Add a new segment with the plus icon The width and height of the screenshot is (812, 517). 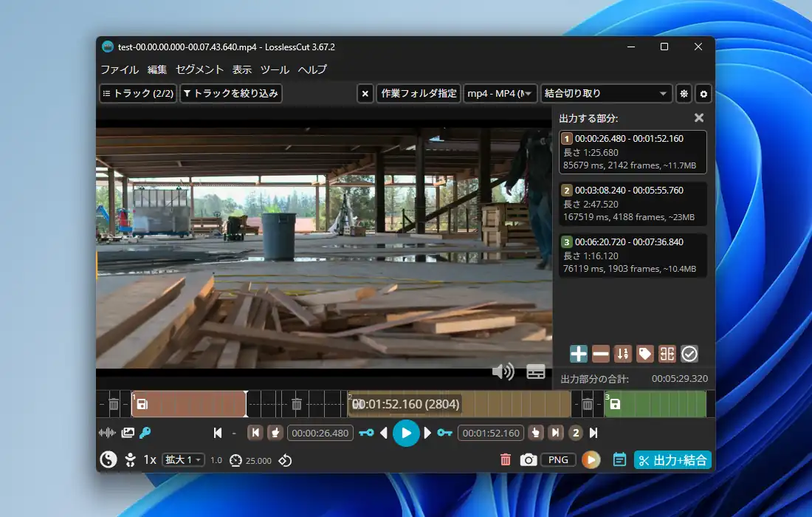coord(579,354)
